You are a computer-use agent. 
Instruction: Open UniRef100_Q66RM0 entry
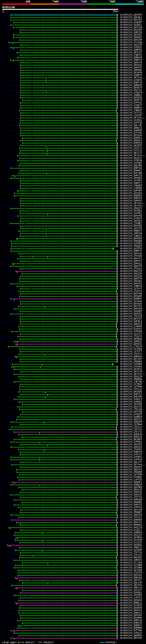(x=131, y=635)
